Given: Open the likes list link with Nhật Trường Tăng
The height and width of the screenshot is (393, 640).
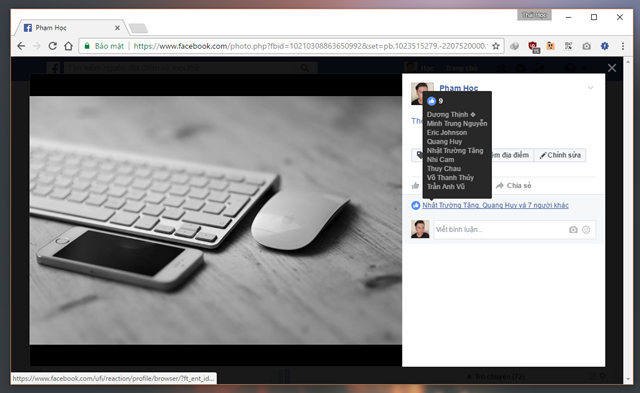Looking at the screenshot, I should tap(496, 205).
